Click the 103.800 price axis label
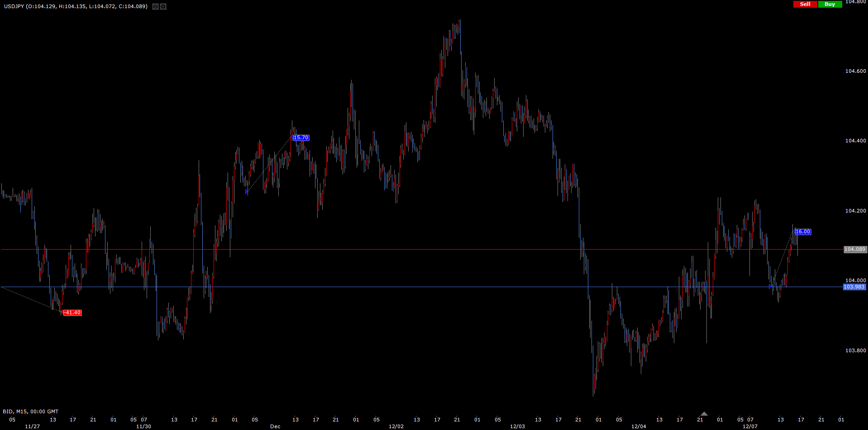 (855, 350)
